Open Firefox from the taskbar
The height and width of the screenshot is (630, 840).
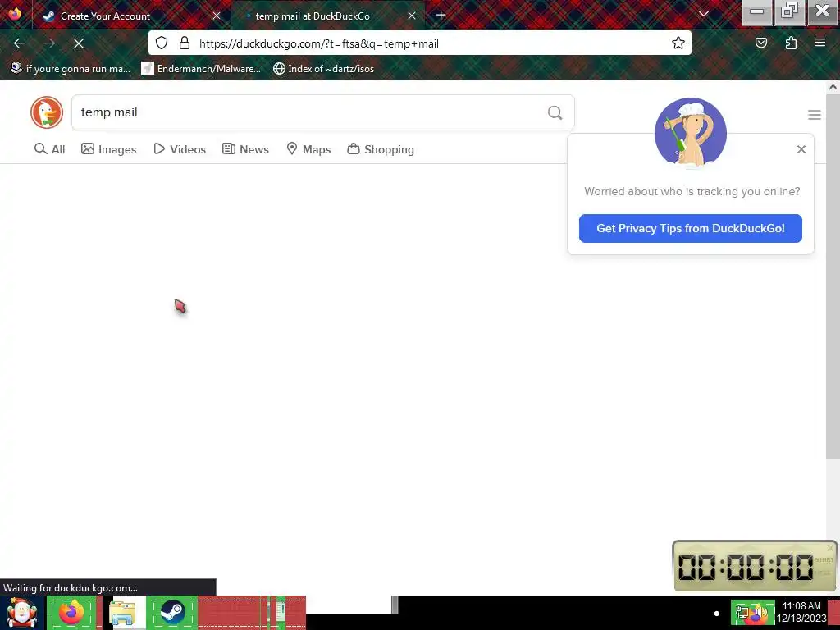tap(71, 612)
